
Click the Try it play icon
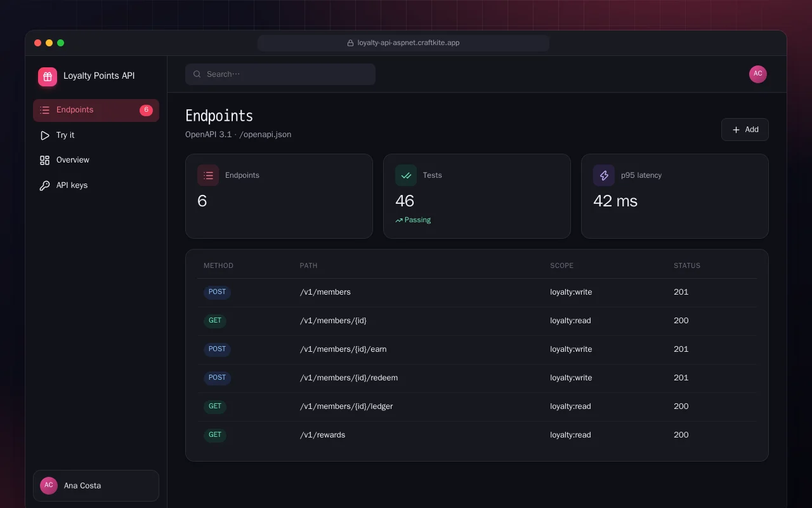(x=44, y=135)
